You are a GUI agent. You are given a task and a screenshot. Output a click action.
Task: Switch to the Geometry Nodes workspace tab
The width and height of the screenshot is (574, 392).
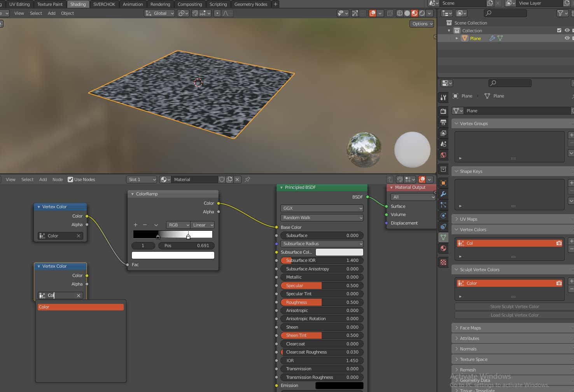pyautogui.click(x=251, y=4)
